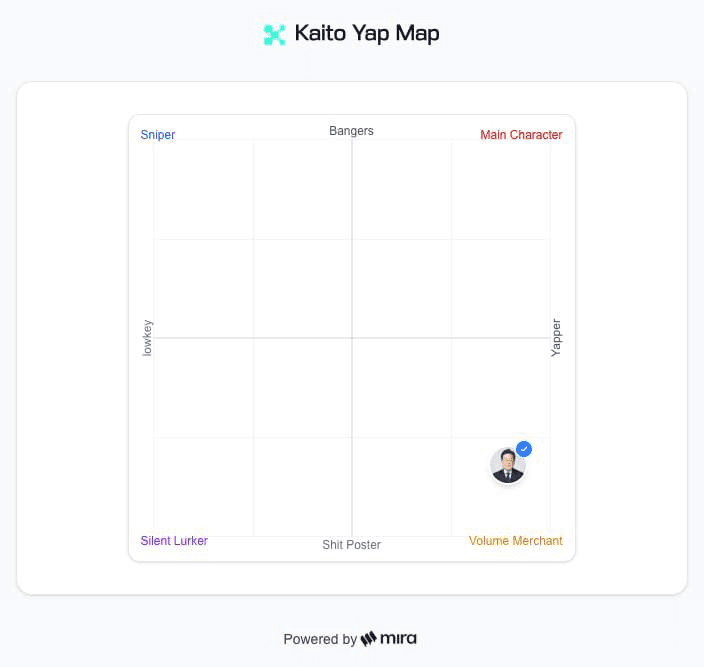Click the horizontal axis line left of center
This screenshot has width=704, height=667.
click(253, 338)
